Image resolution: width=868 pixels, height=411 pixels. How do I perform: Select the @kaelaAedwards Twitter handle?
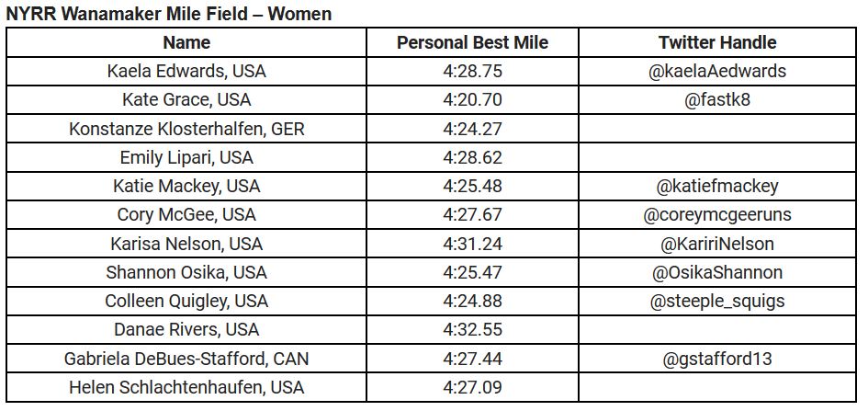coord(717,72)
